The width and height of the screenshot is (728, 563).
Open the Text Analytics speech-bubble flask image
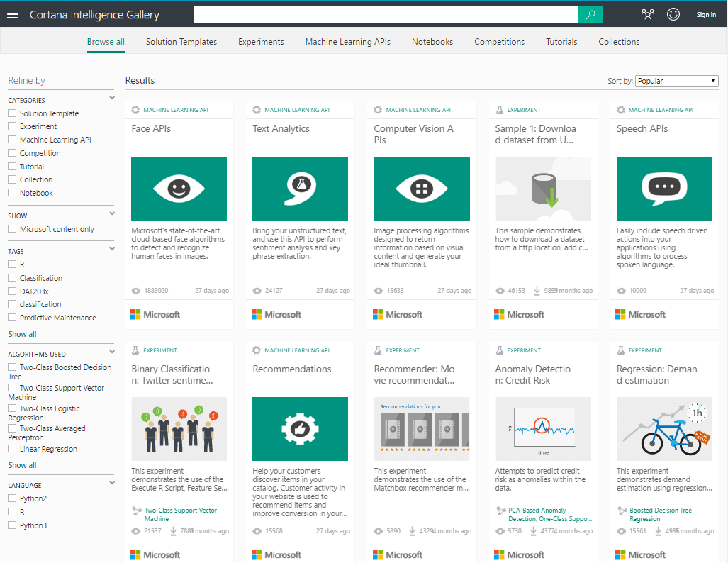(x=300, y=189)
